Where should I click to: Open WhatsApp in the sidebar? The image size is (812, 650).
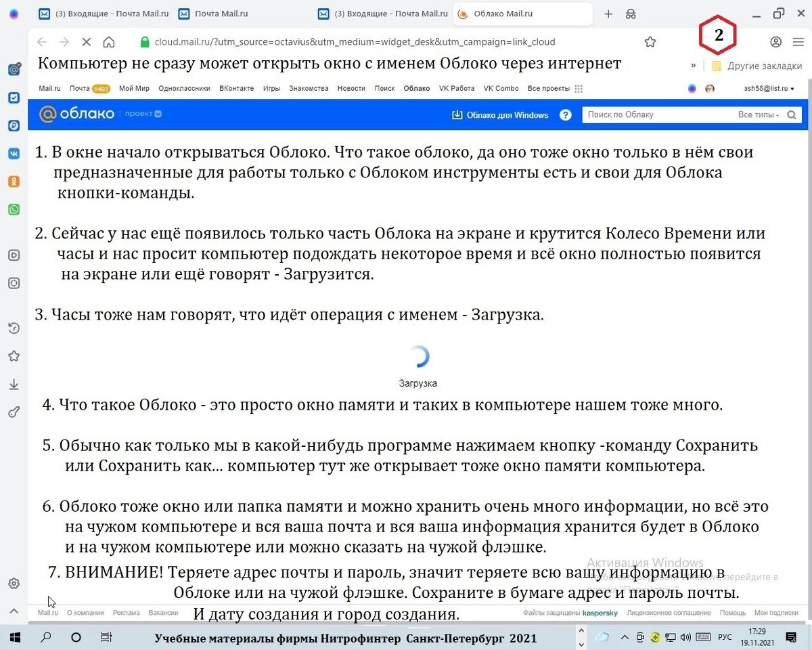[14, 209]
